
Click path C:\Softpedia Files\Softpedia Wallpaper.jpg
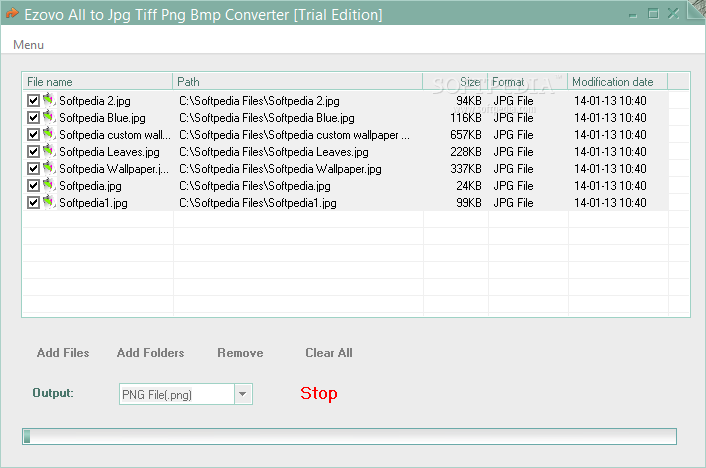[280, 169]
